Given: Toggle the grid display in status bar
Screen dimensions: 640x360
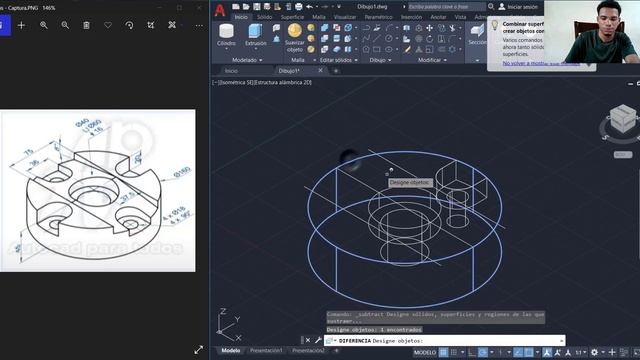Looking at the screenshot, I should pyautogui.click(x=443, y=352).
